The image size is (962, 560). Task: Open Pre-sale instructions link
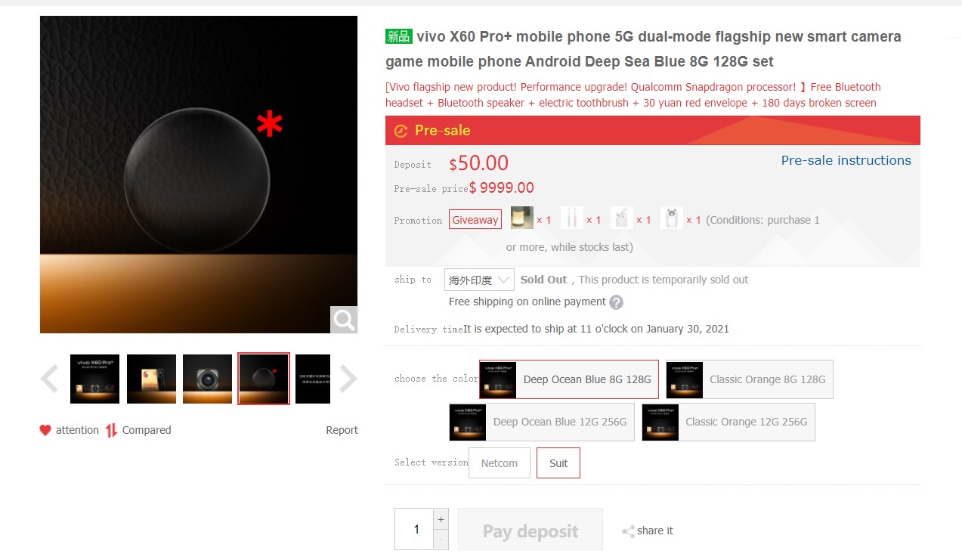tap(846, 160)
